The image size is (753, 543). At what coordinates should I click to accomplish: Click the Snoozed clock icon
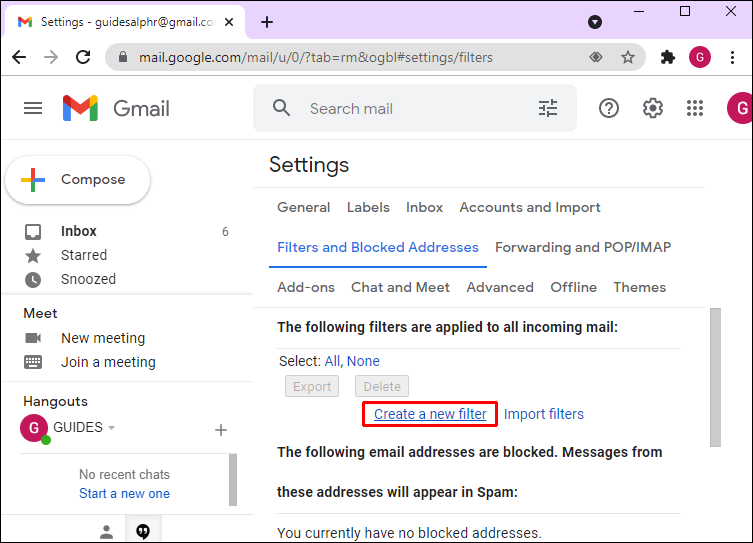(33, 279)
